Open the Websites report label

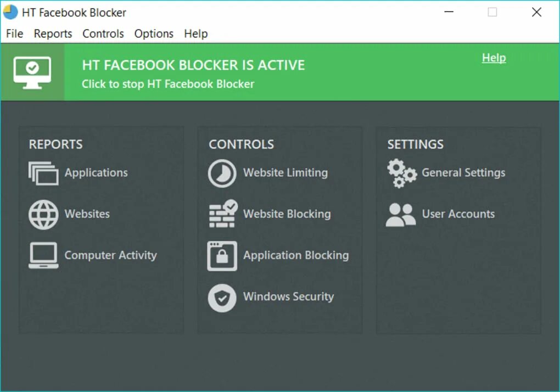click(87, 214)
